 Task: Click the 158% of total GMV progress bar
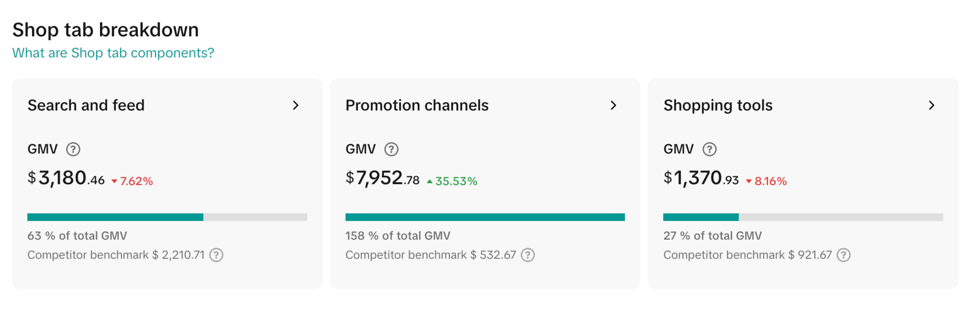pyautogui.click(x=485, y=217)
